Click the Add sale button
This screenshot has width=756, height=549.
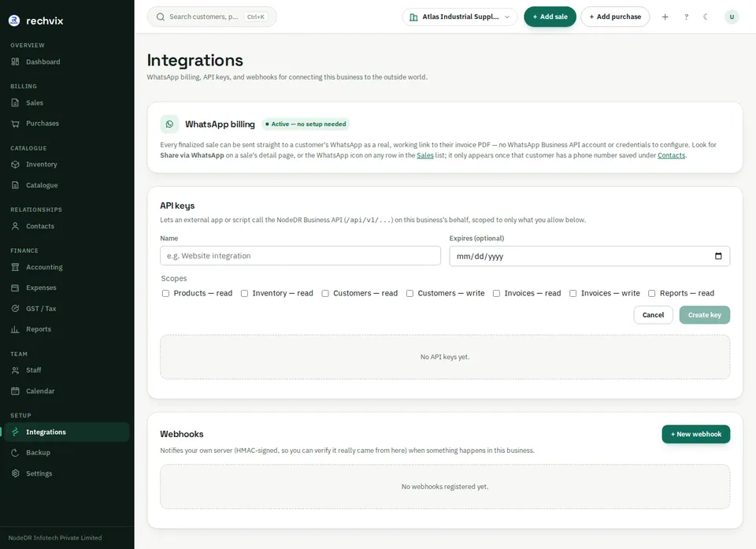click(x=550, y=17)
